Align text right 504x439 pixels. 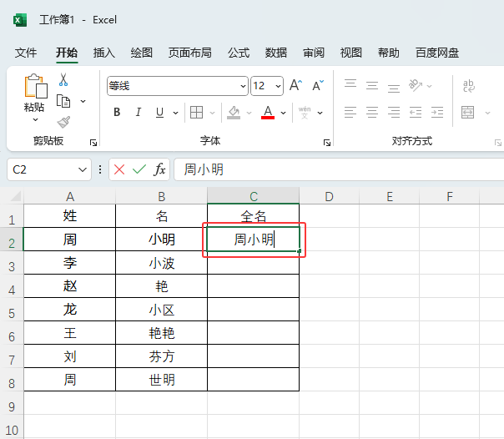393,113
